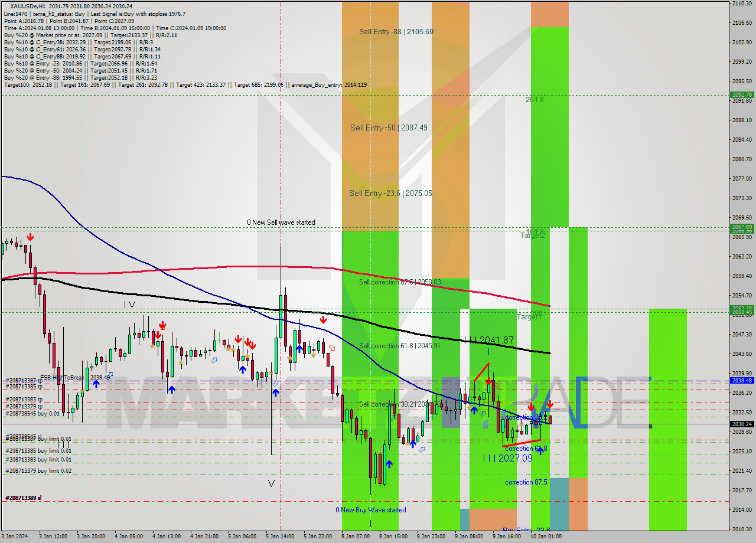Click the 'Target2' label
The height and width of the screenshot is (543, 756).
pos(532,235)
